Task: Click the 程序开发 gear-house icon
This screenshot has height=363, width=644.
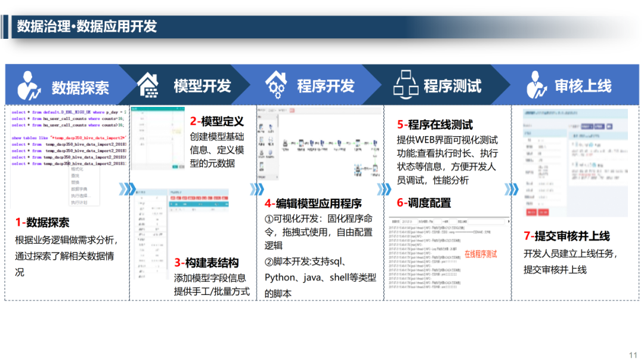Action: (x=275, y=84)
